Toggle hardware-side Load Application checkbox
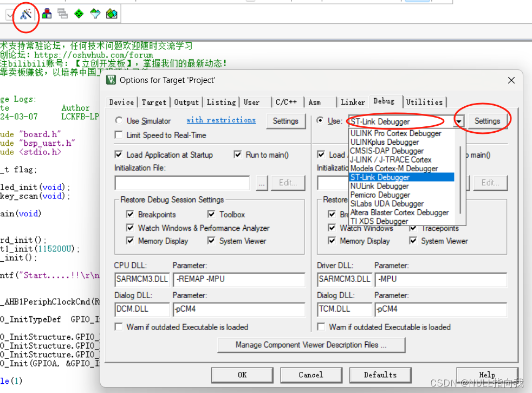Viewport: 532px width, 393px height. 321,154
